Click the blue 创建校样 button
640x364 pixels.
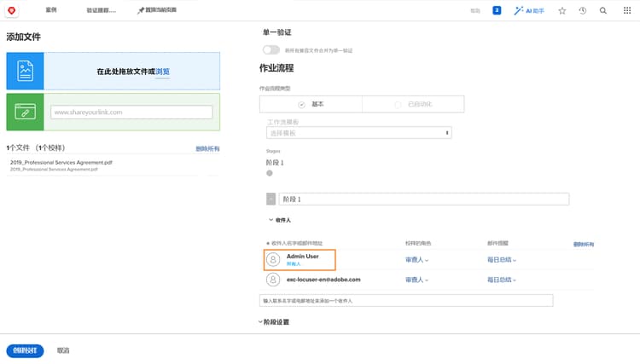pyautogui.click(x=25, y=350)
